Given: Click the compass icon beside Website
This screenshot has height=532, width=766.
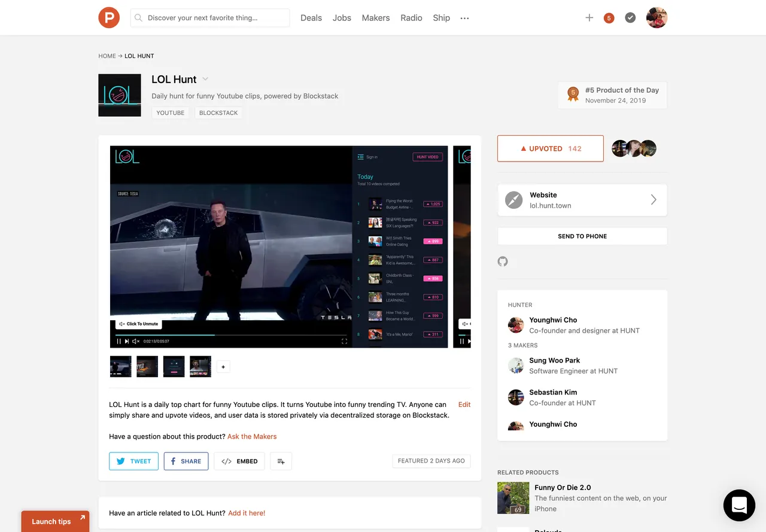Looking at the screenshot, I should (514, 200).
